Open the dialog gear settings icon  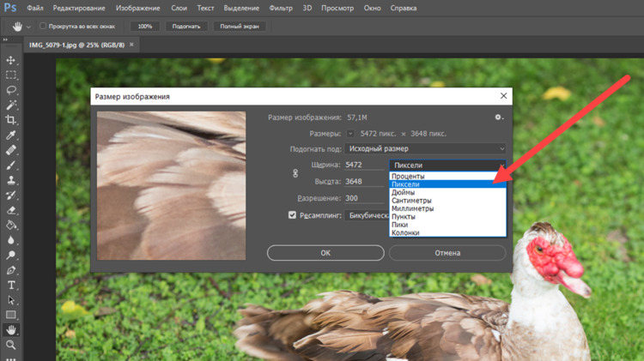(x=498, y=117)
